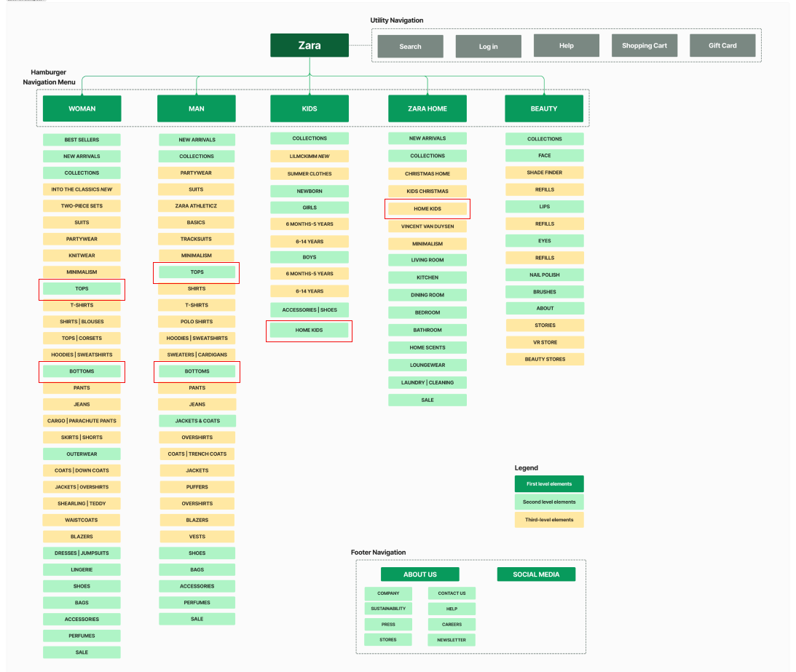Image resolution: width=796 pixels, height=672 pixels.
Task: Click the Log in box
Action: (x=489, y=46)
